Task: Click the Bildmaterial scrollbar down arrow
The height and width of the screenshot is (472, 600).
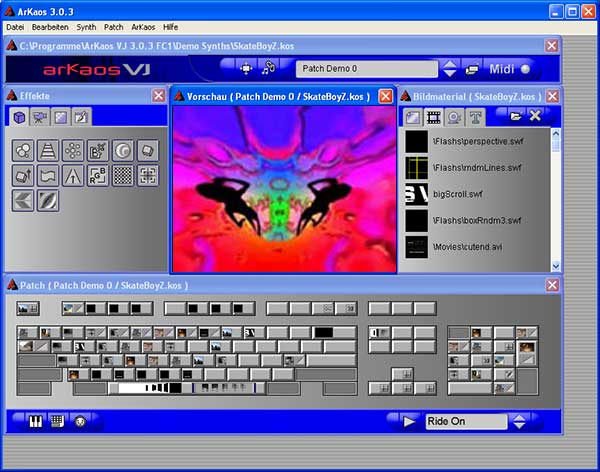Action: 556,266
